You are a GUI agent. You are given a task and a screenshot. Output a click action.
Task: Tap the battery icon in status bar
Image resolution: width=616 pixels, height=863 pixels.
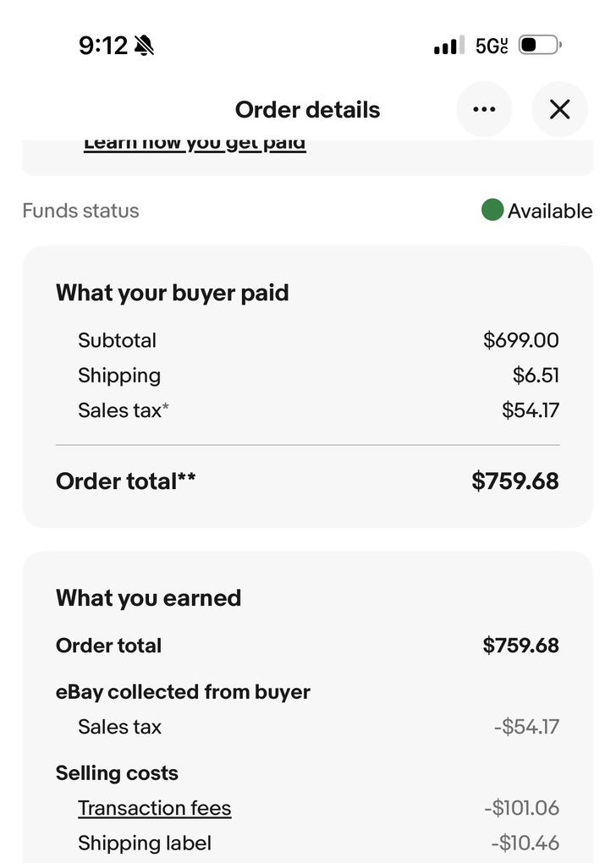(x=539, y=45)
